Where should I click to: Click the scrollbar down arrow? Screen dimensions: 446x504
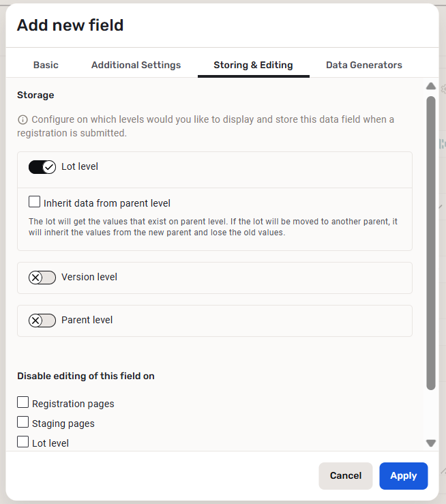pos(430,443)
